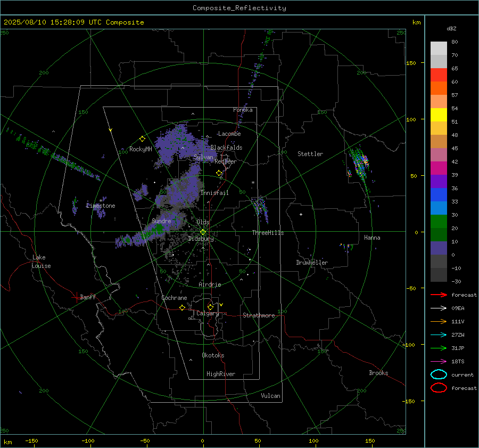The height and width of the screenshot is (448, 479).
Task: Click the Strathmore label
Action: [x=259, y=315]
